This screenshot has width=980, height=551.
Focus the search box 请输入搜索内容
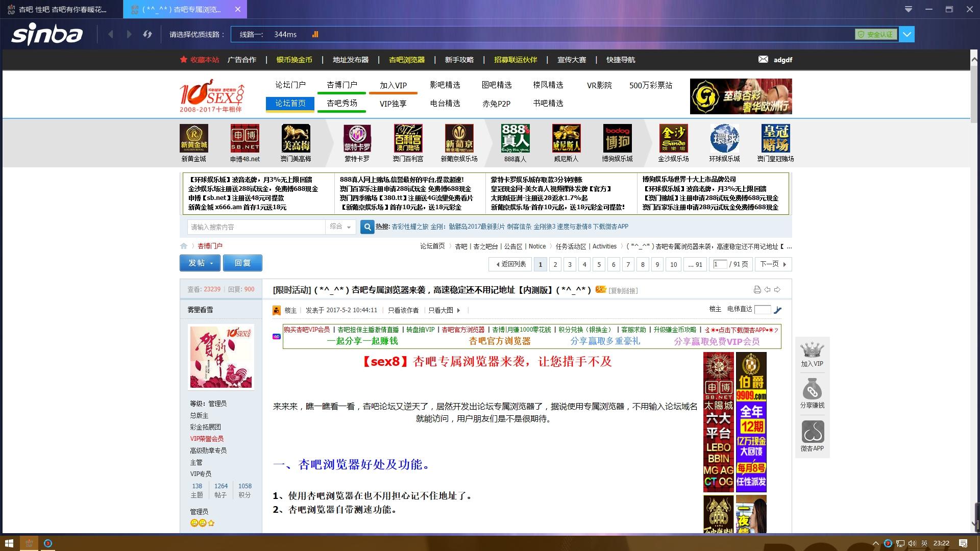pos(256,227)
